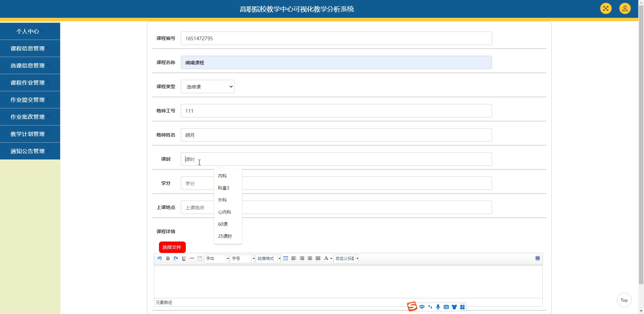The height and width of the screenshot is (314, 644).
Task: Toggle punctuation mode in the Sogou bar
Action: [x=430, y=307]
